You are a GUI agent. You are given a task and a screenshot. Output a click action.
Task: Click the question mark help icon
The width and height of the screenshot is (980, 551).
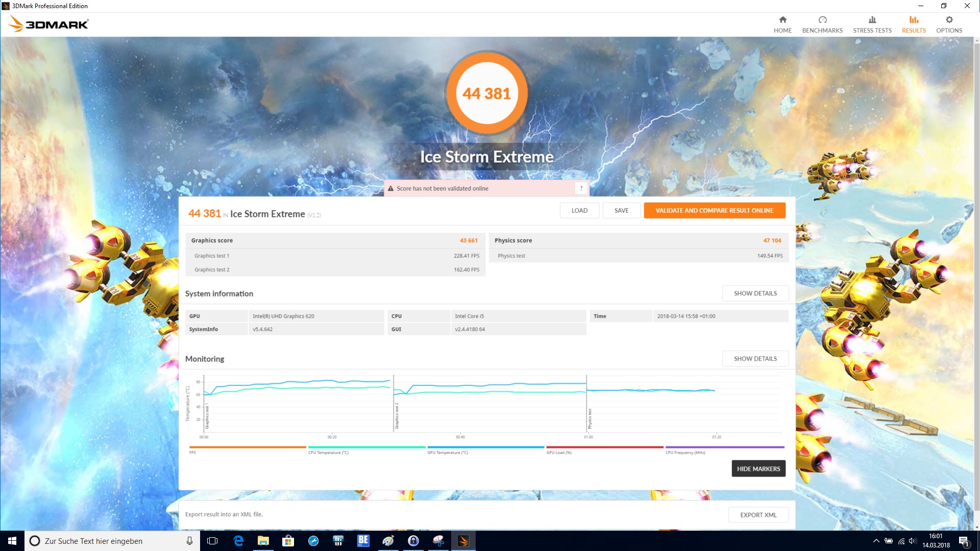pos(581,188)
